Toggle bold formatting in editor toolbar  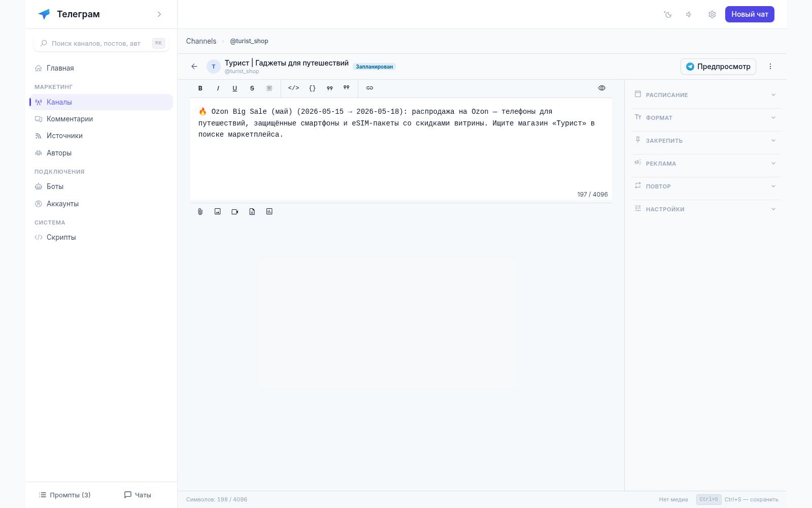(200, 88)
